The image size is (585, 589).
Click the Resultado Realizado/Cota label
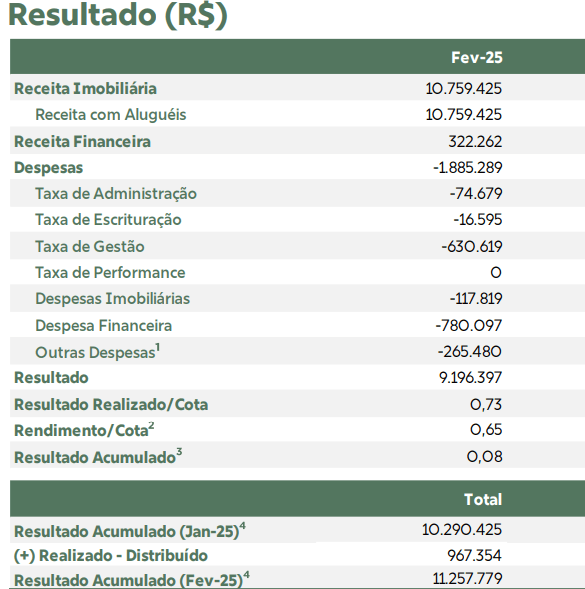[111, 405]
